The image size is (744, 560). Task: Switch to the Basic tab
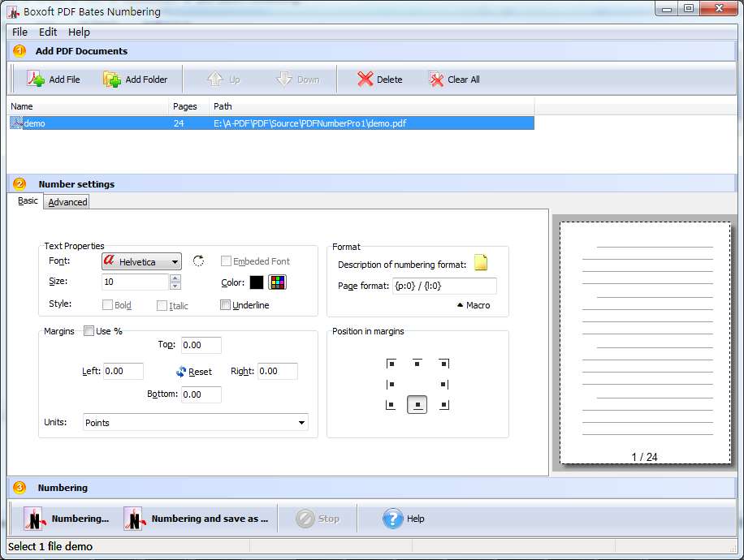pyautogui.click(x=28, y=201)
